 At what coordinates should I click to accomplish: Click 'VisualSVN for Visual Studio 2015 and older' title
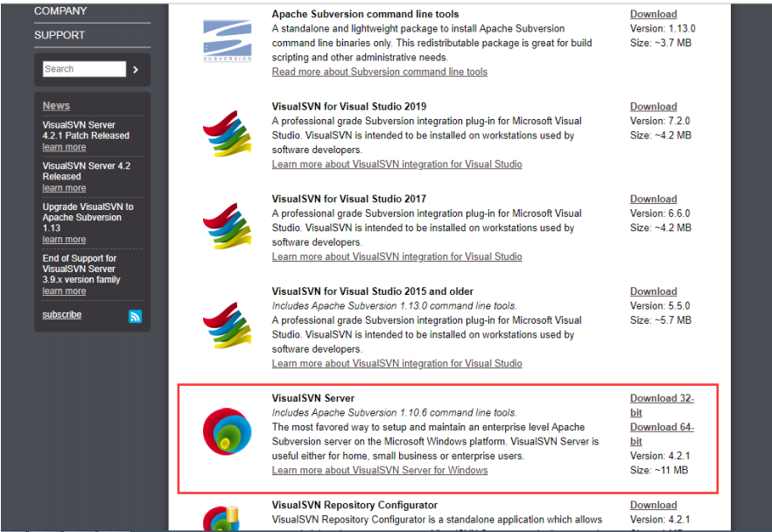pyautogui.click(x=373, y=292)
